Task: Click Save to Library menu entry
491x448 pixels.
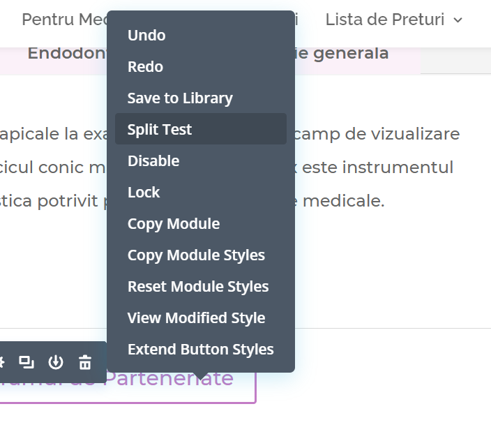Action: (x=180, y=98)
